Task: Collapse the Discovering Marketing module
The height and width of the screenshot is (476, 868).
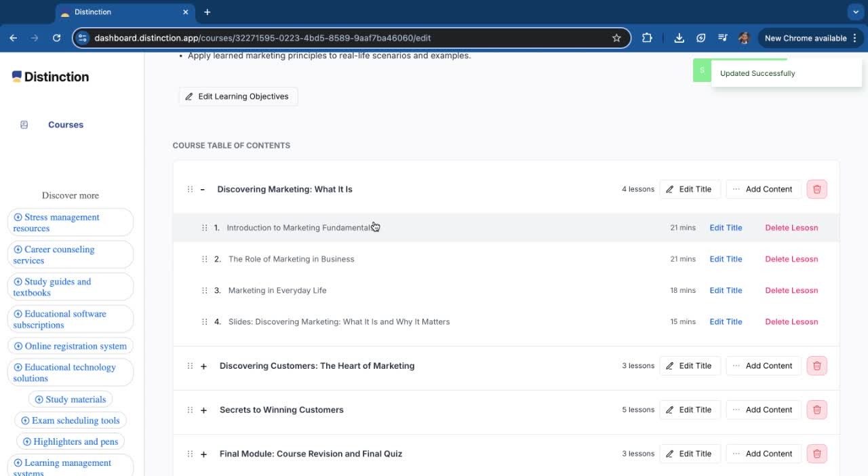Action: [203, 189]
